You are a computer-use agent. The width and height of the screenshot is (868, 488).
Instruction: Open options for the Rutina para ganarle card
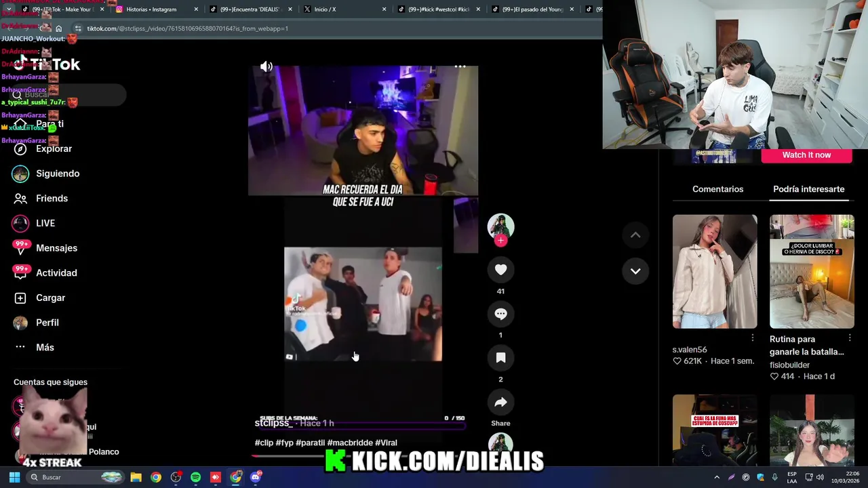(850, 338)
